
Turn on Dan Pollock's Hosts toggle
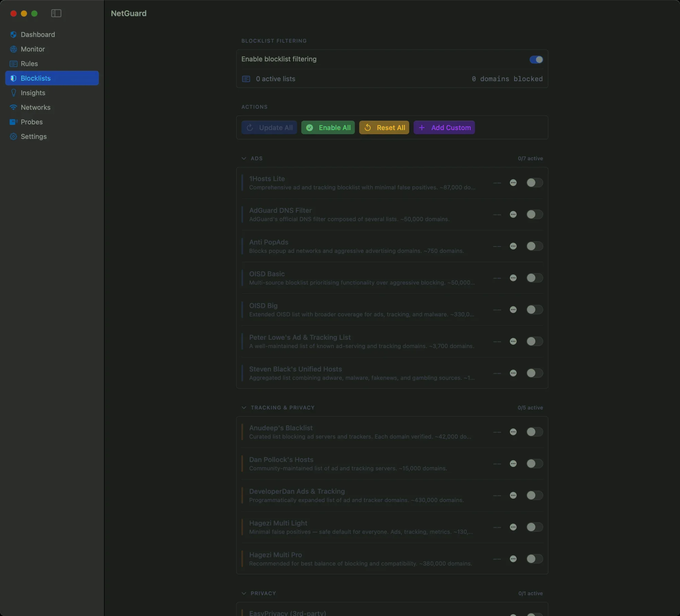pyautogui.click(x=534, y=464)
